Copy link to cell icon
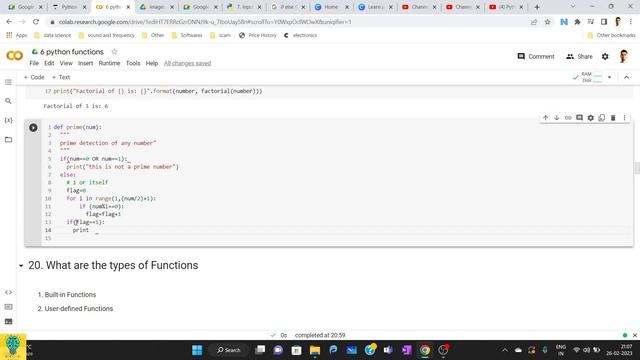This screenshot has height=360, width=640. (568, 118)
